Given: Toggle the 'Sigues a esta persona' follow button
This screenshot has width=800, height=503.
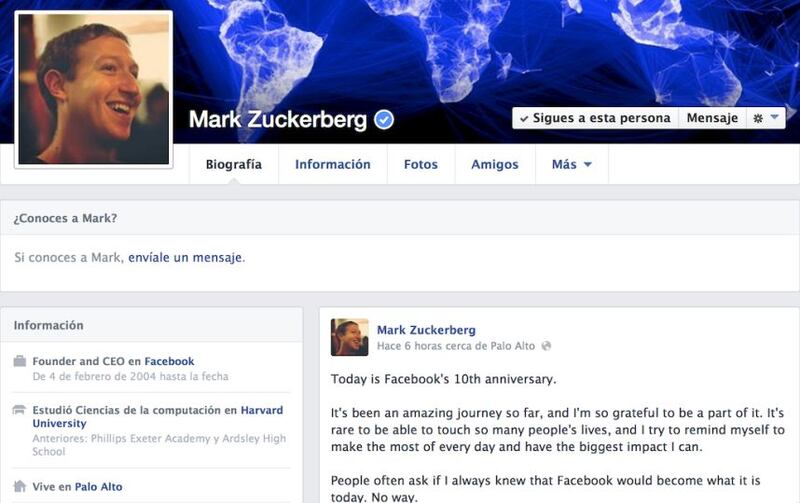Looking at the screenshot, I should pyautogui.click(x=595, y=118).
